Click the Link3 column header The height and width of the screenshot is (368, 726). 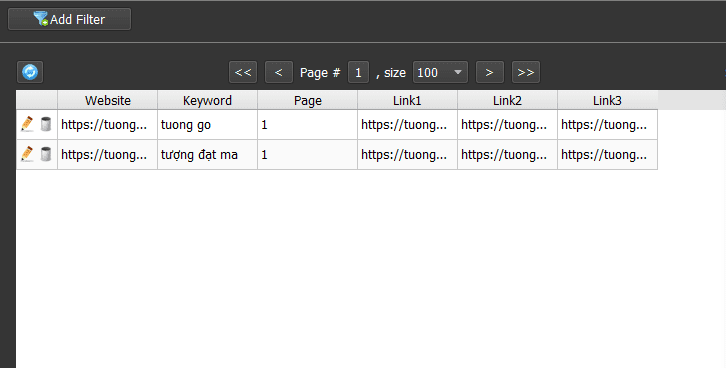click(607, 100)
